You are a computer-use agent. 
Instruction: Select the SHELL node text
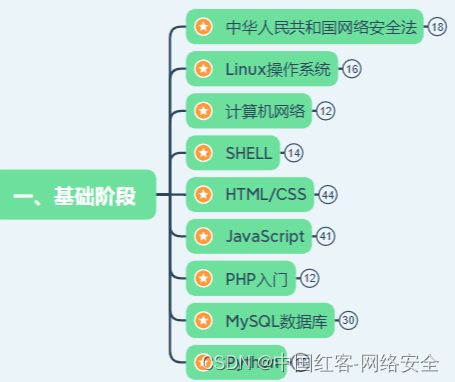click(249, 153)
